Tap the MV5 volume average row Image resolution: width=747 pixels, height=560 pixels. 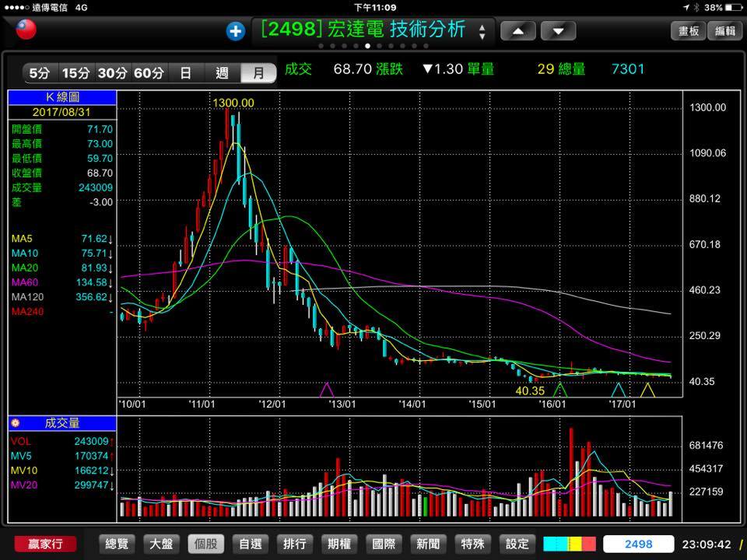[62, 456]
